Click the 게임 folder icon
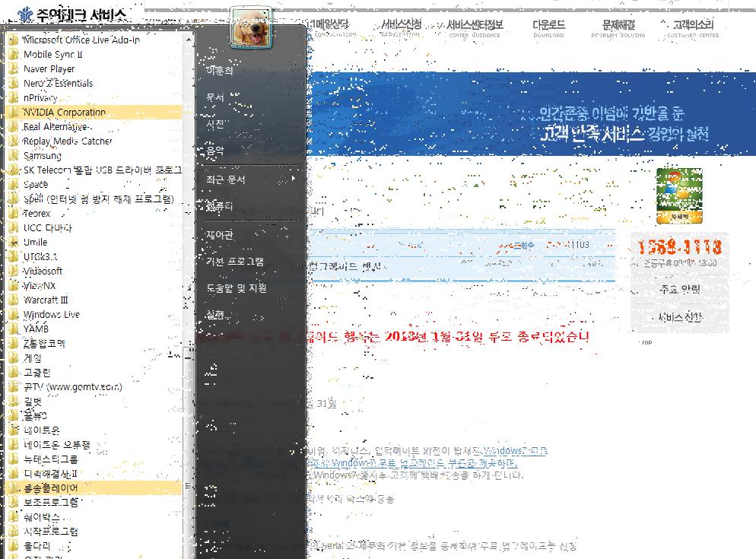Viewport: 756px width, 559px height. [14, 358]
